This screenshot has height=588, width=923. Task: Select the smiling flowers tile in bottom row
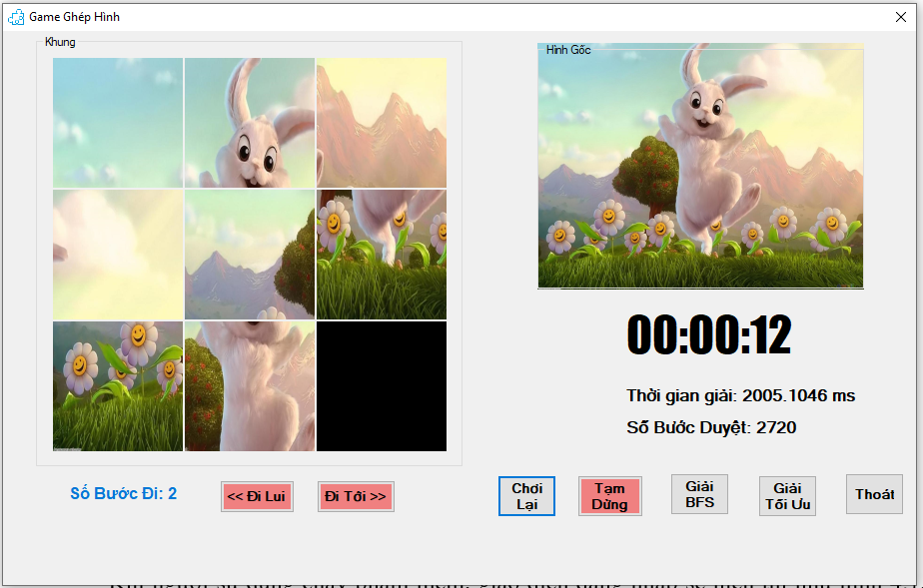point(118,386)
